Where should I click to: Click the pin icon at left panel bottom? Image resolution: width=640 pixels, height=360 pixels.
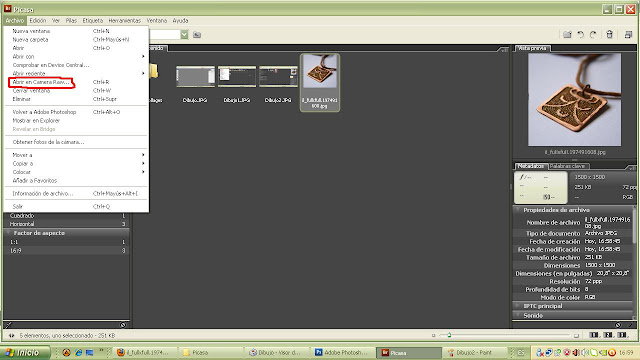coord(9,325)
